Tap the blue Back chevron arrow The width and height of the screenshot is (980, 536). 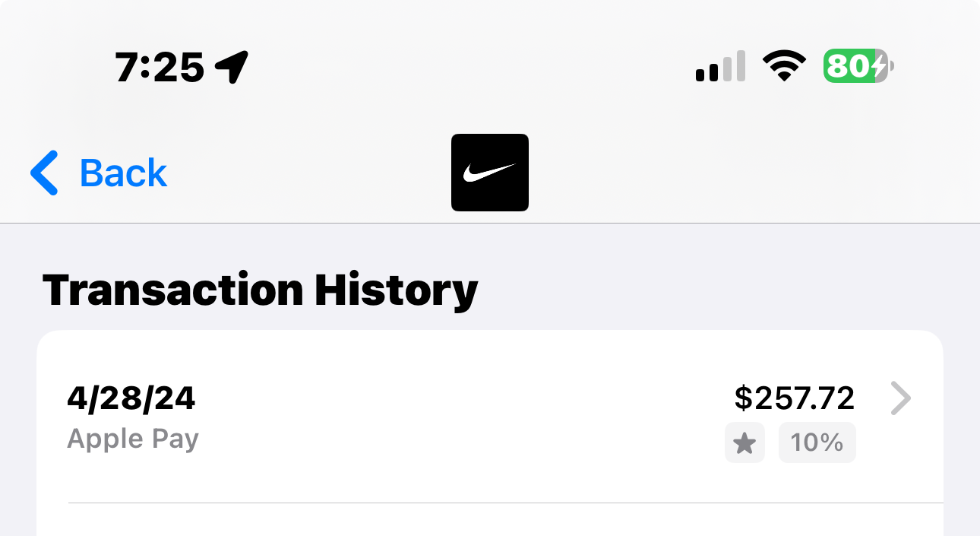tap(45, 173)
